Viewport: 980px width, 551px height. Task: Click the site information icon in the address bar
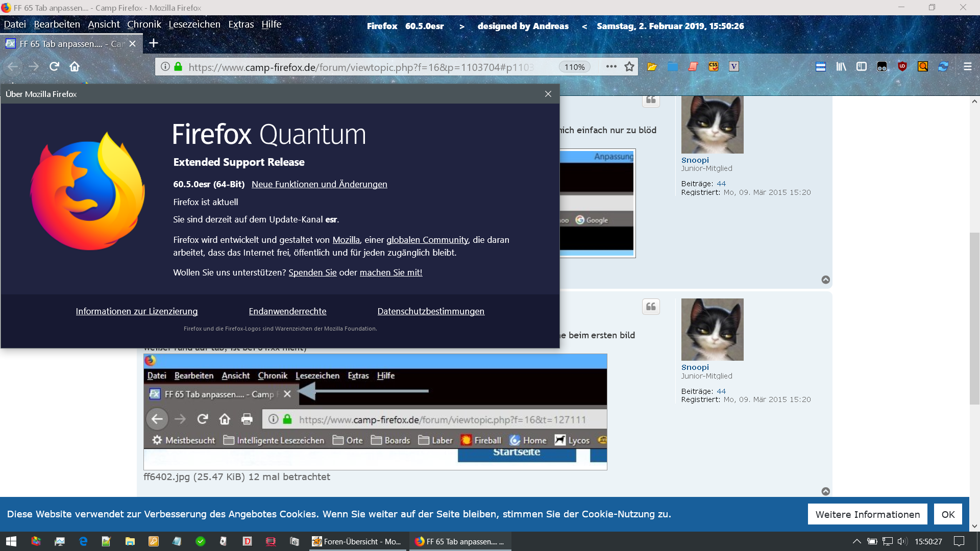165,66
